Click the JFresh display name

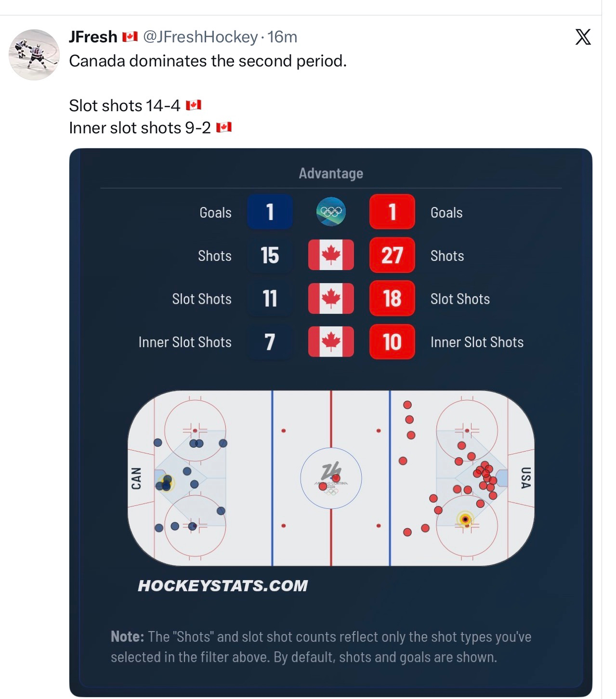coord(93,37)
